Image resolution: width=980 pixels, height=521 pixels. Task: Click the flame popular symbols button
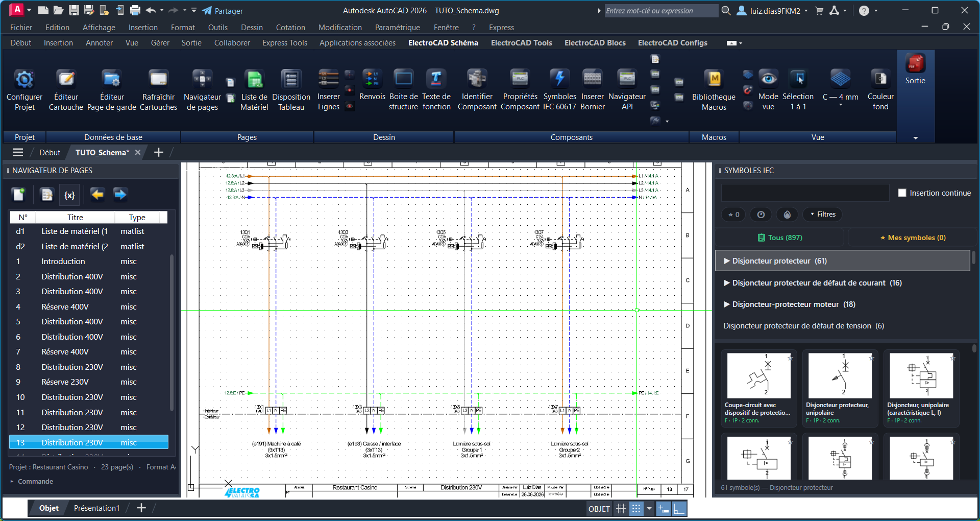787,215
